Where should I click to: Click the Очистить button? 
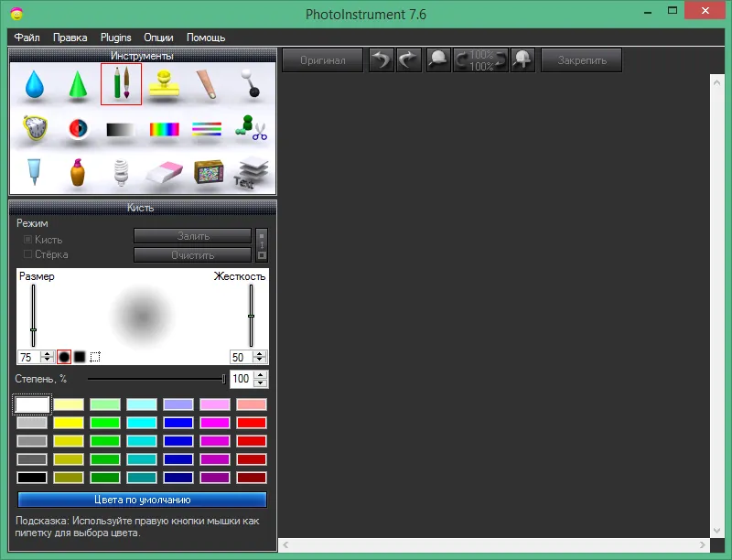(x=193, y=255)
